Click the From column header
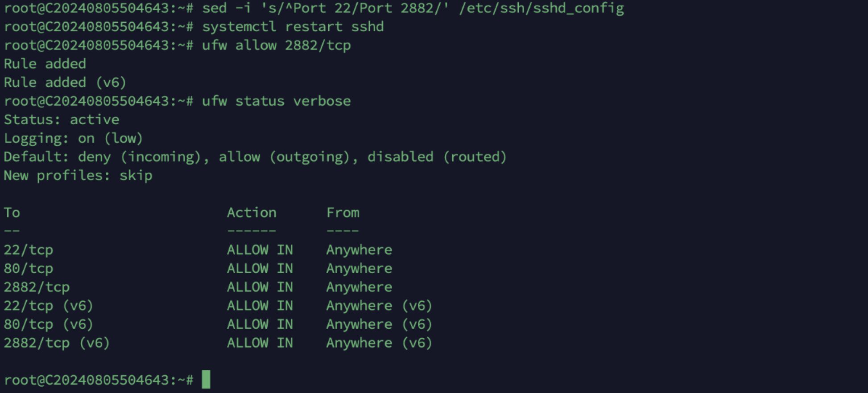This screenshot has height=393, width=868. click(343, 213)
